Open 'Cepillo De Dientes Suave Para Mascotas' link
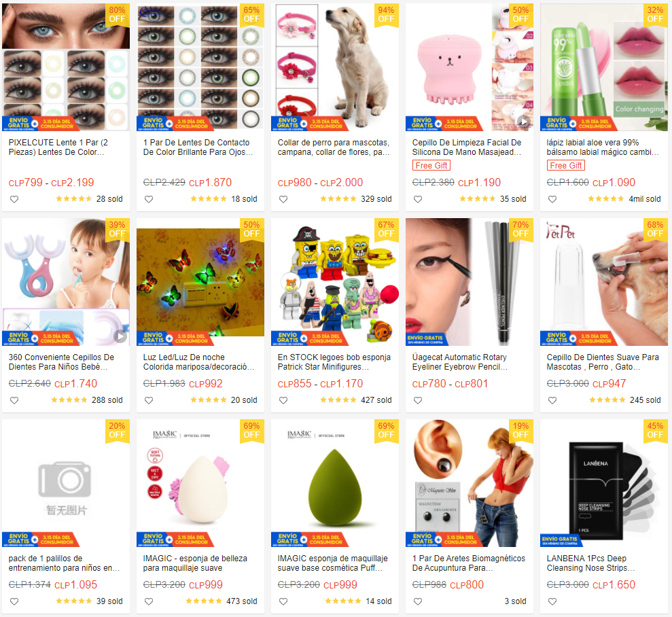This screenshot has width=672, height=617. point(603,362)
